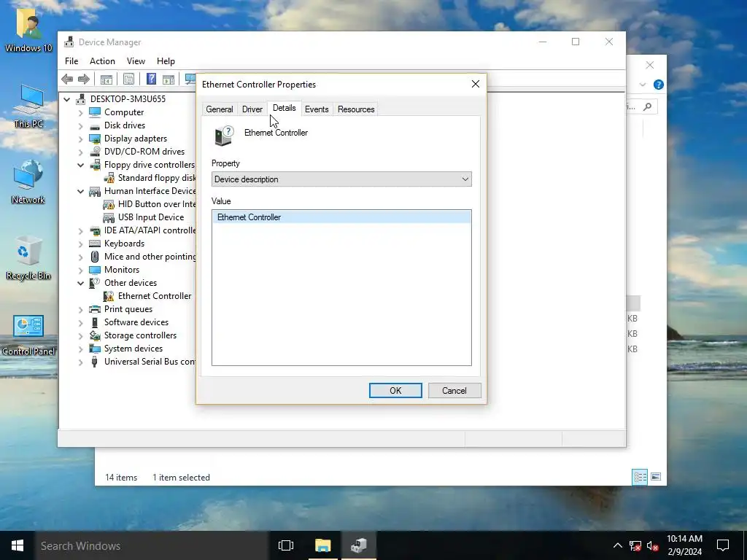
Task: Click the blue Help question mark toolbar icon
Action: point(151,79)
